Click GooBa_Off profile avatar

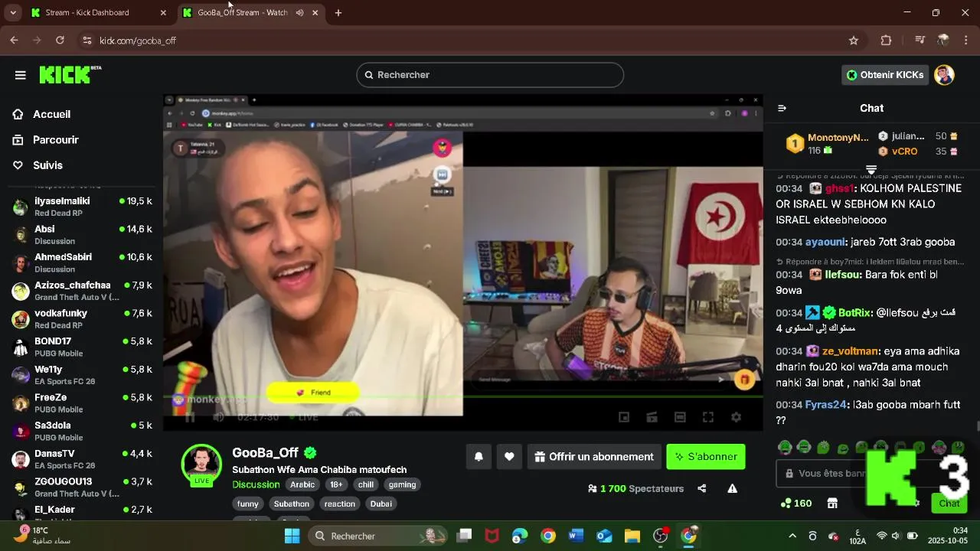201,464
